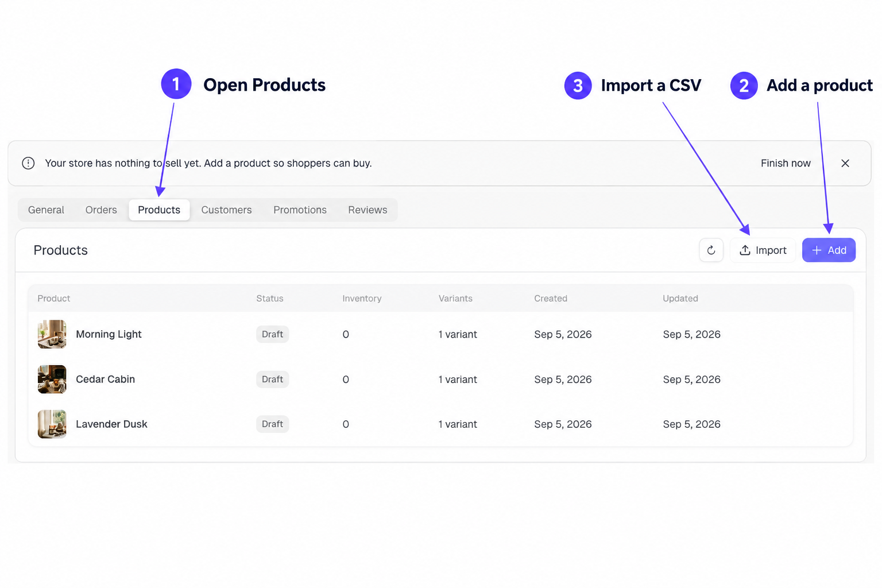The height and width of the screenshot is (588, 882).
Task: Click the Draft badge for Cedar Cabin
Action: coord(272,380)
